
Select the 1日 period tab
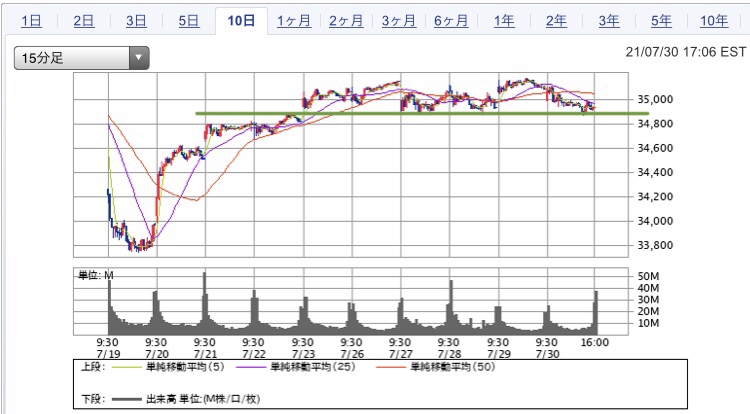tap(32, 21)
